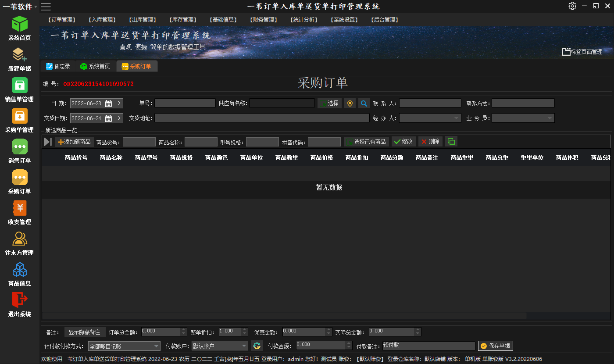614x364 pixels.
Task: Toggle the hamburger menu at top left
Action: (46, 7)
